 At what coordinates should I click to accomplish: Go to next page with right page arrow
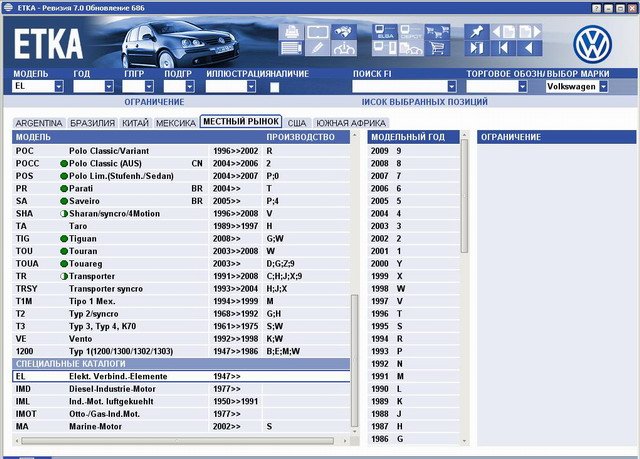tap(530, 32)
